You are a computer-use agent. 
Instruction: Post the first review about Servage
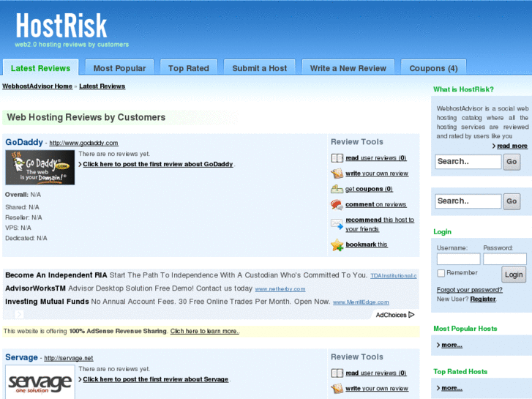(156, 379)
